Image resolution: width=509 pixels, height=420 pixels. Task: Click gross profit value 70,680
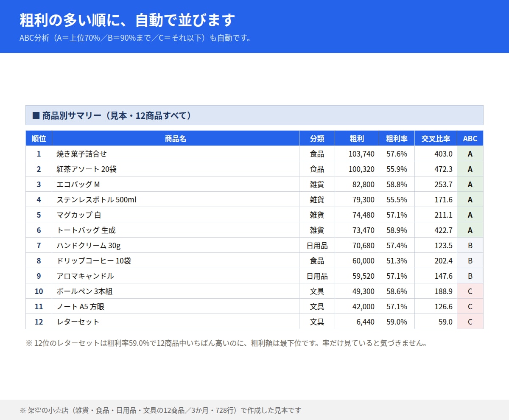point(357,245)
